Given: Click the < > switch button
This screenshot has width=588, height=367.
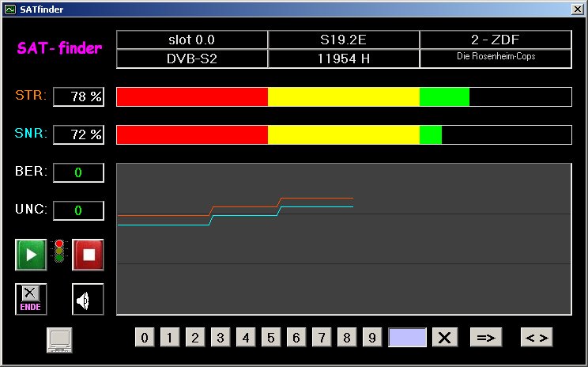Looking at the screenshot, I should point(537,338).
